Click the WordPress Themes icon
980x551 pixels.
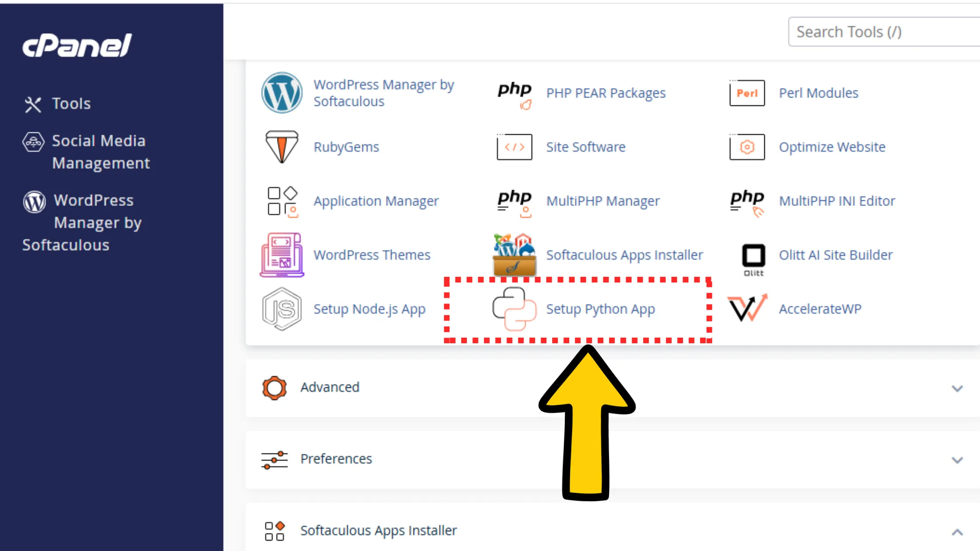[282, 255]
